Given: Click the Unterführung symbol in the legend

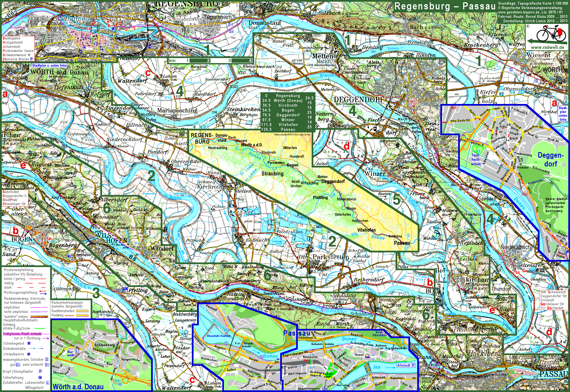Looking at the screenshot, I should point(40,378).
